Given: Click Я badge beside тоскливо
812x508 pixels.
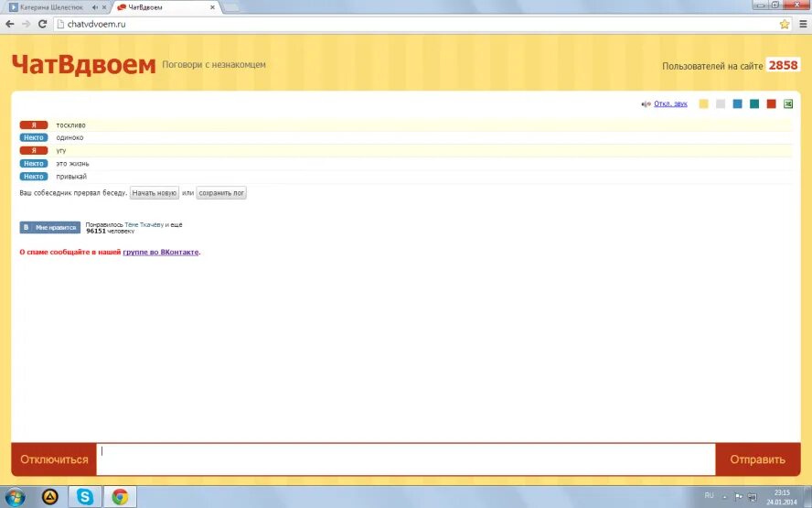Looking at the screenshot, I should tap(34, 124).
